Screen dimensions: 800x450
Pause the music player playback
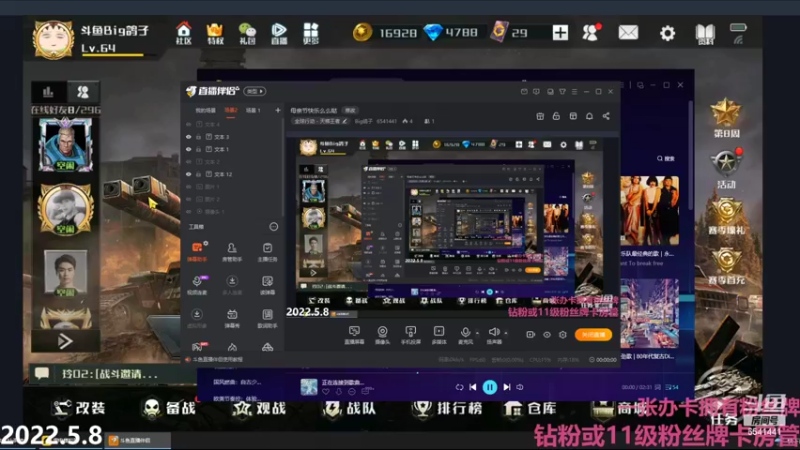489,387
